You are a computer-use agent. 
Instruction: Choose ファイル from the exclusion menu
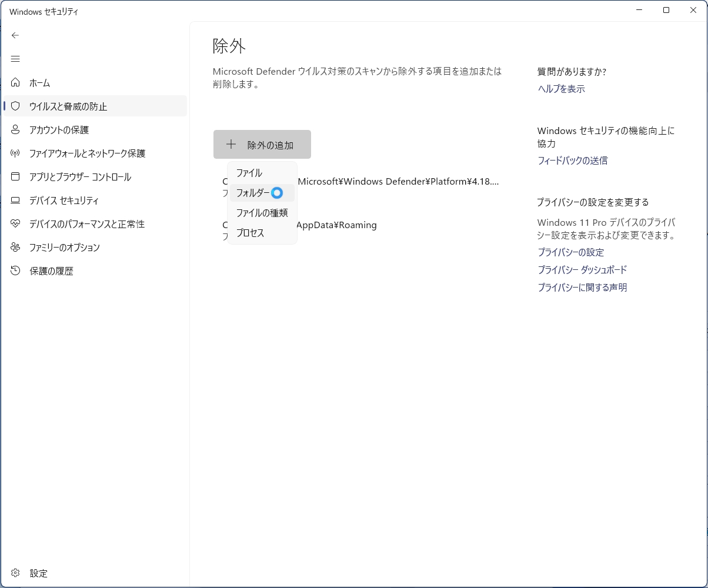[249, 173]
